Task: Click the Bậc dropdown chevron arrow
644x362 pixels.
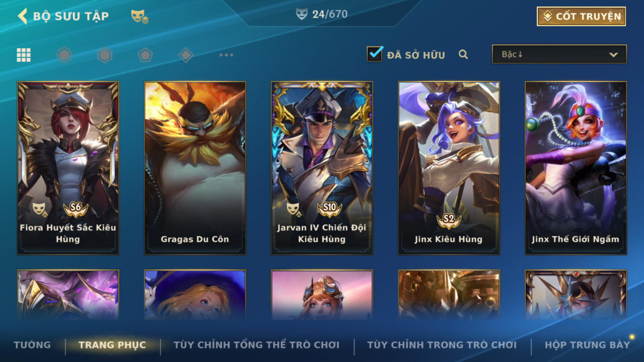Action: (x=613, y=55)
